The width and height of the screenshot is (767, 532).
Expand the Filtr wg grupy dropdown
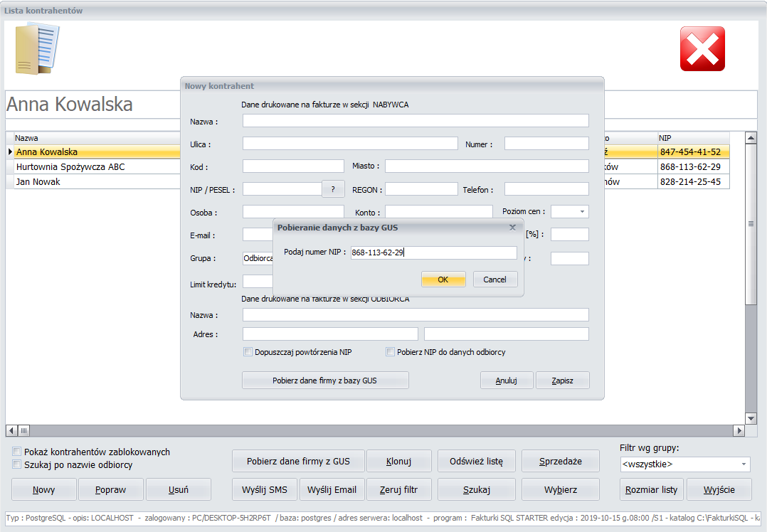(x=744, y=464)
